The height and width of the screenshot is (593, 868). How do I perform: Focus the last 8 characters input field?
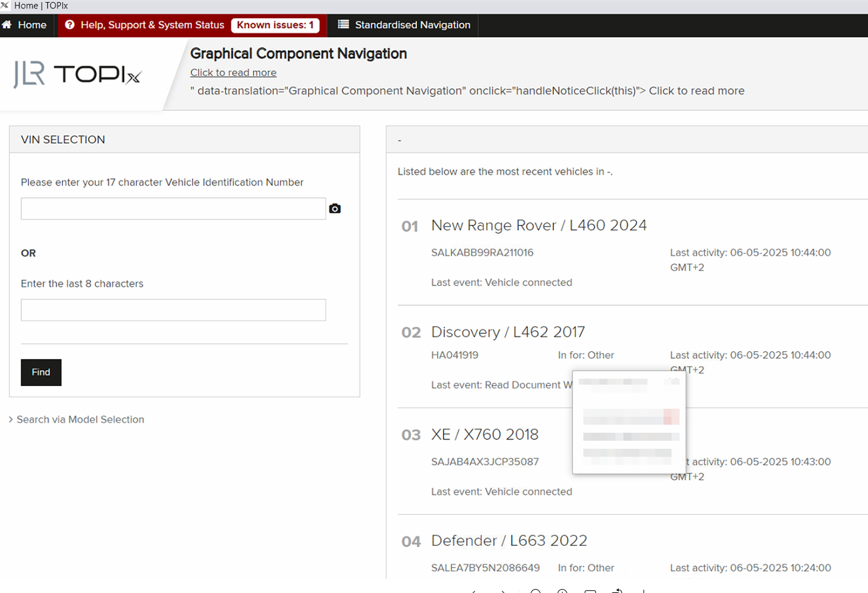point(173,310)
